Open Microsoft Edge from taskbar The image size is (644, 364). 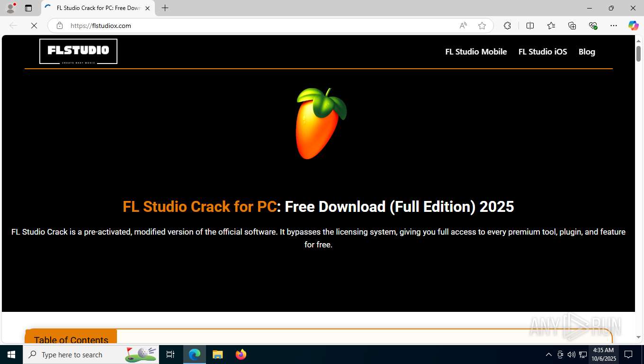tap(195, 355)
